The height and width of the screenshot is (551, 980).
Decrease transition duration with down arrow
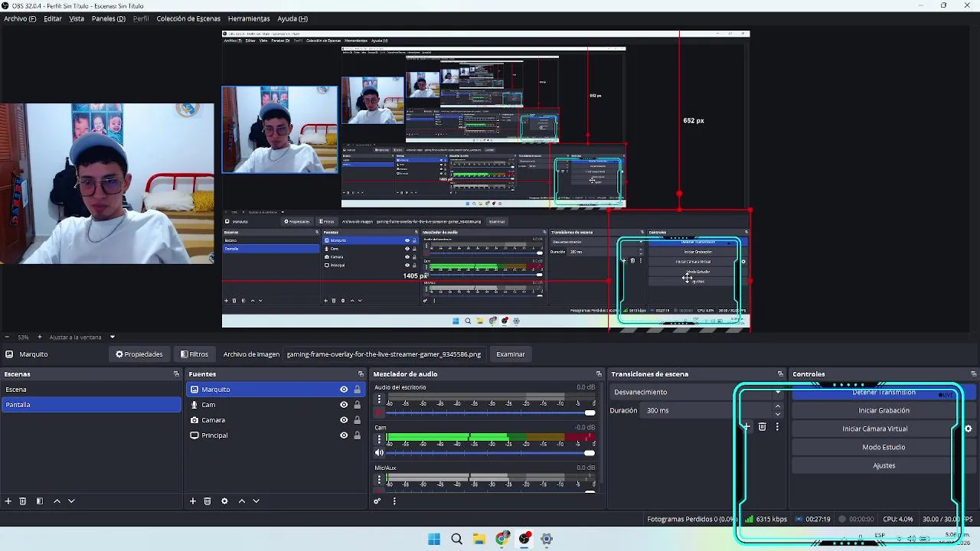tap(778, 414)
